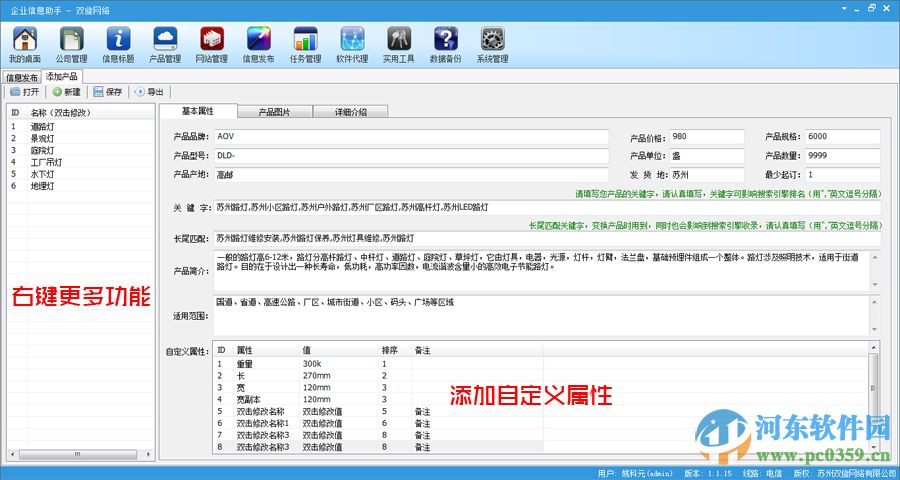The width and height of the screenshot is (900, 480).
Task: Select the 300k value cell
Action: click(339, 363)
